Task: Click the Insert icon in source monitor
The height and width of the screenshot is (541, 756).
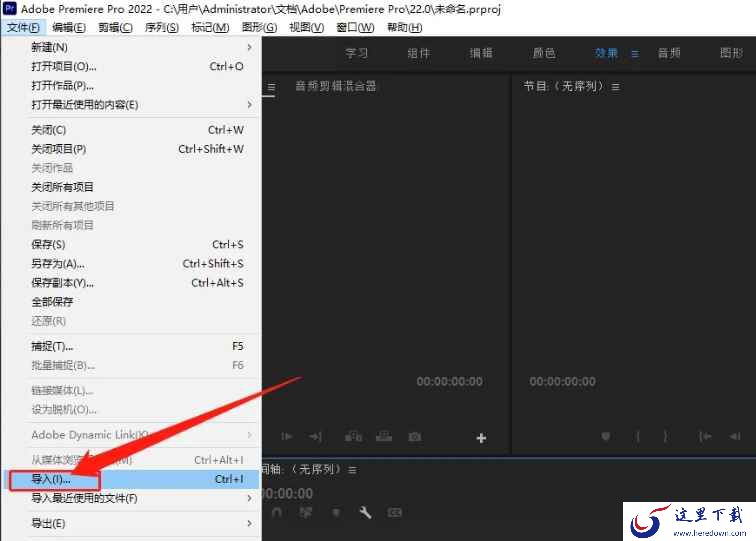Action: point(353,437)
